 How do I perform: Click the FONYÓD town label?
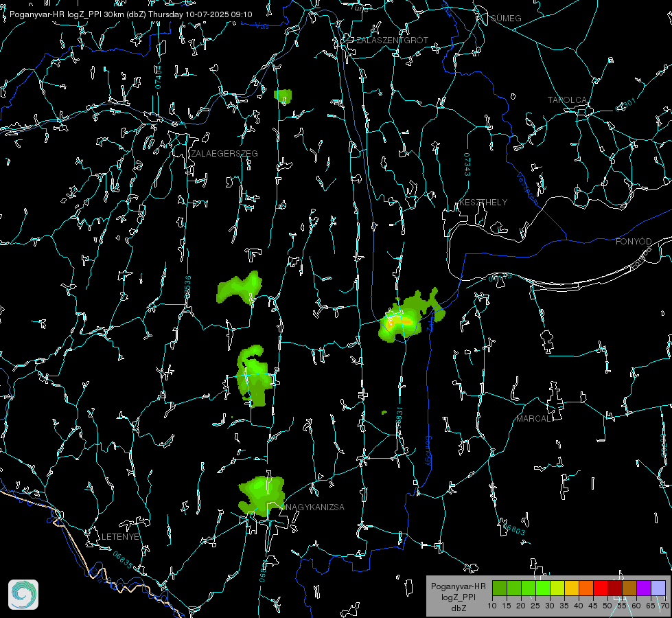pos(634,242)
